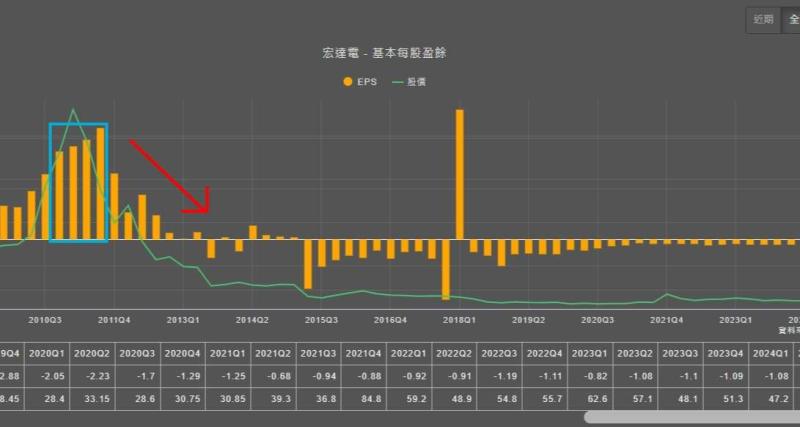800x427 pixels.
Task: Click the stock price 39.3 cell
Action: (273, 399)
